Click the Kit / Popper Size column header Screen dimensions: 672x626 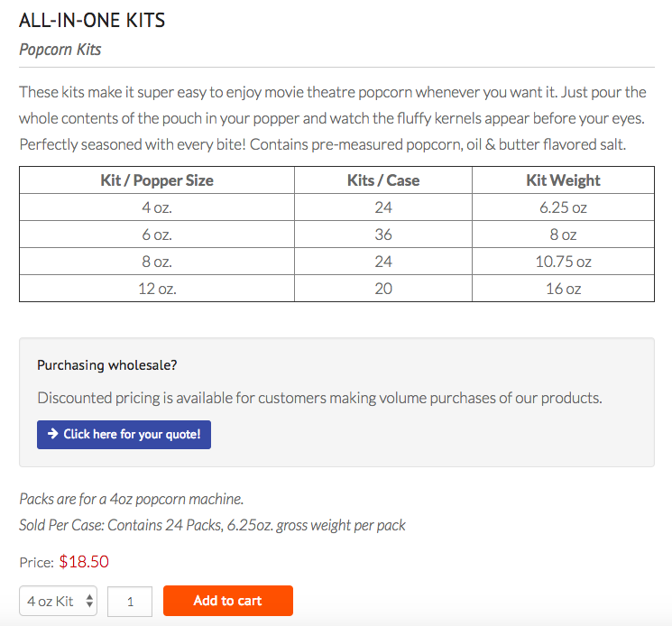click(x=157, y=180)
